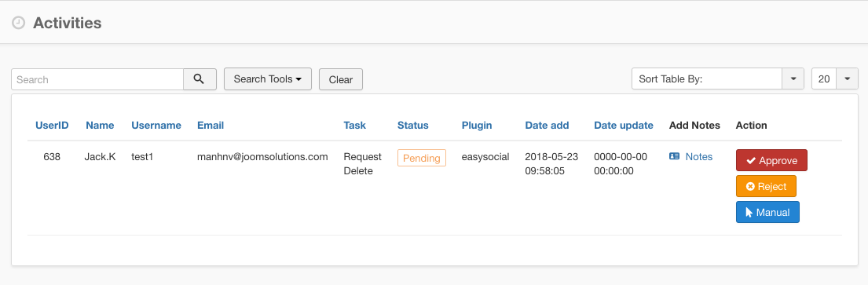Open the 20 items-per-page dropdown
Viewport: 868px width, 285px height.
(835, 79)
